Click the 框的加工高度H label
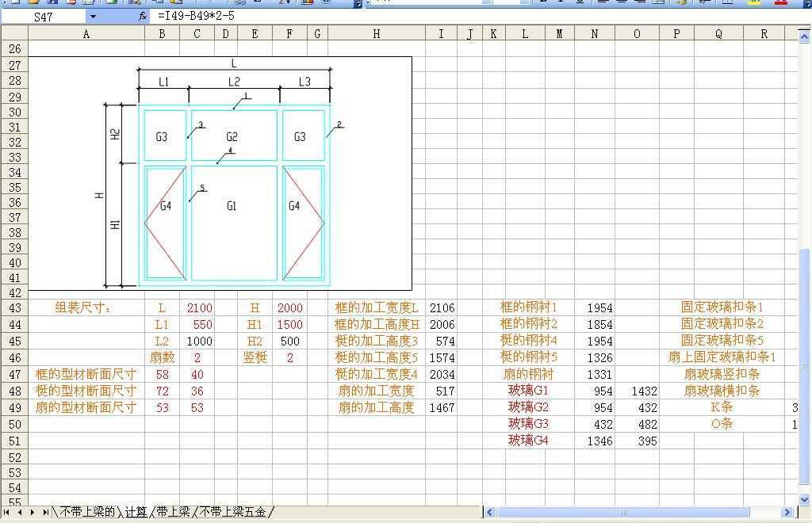This screenshot has width=812, height=523. (377, 324)
